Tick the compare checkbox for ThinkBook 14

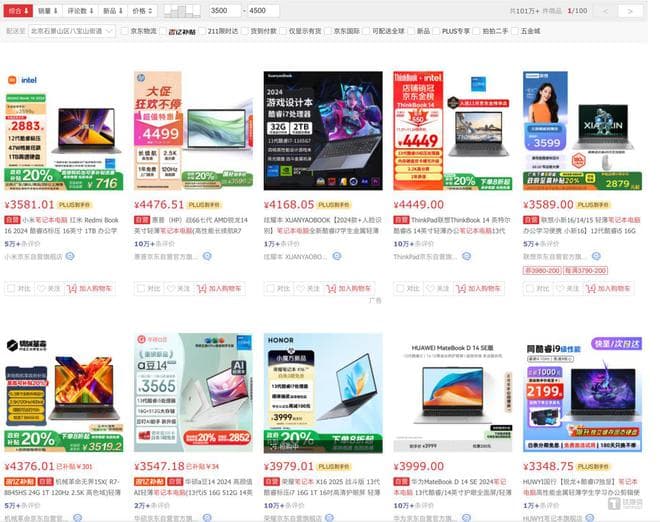[x=399, y=288]
